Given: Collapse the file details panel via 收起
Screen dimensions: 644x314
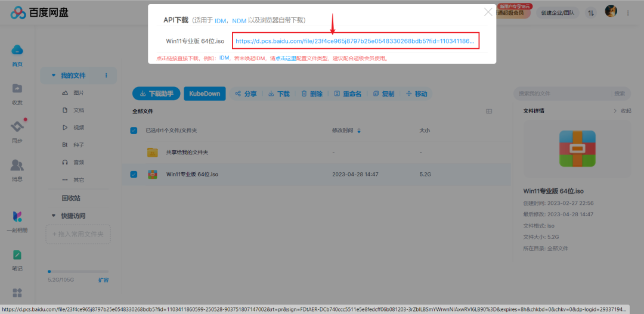Looking at the screenshot, I should (x=622, y=111).
